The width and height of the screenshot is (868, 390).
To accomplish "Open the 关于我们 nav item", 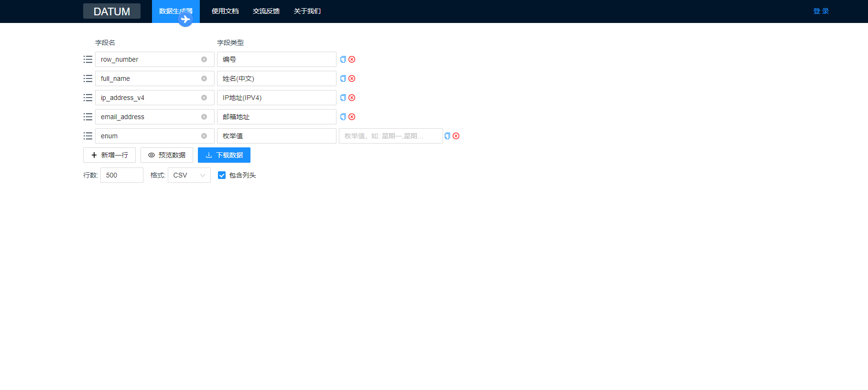I will click(x=307, y=11).
